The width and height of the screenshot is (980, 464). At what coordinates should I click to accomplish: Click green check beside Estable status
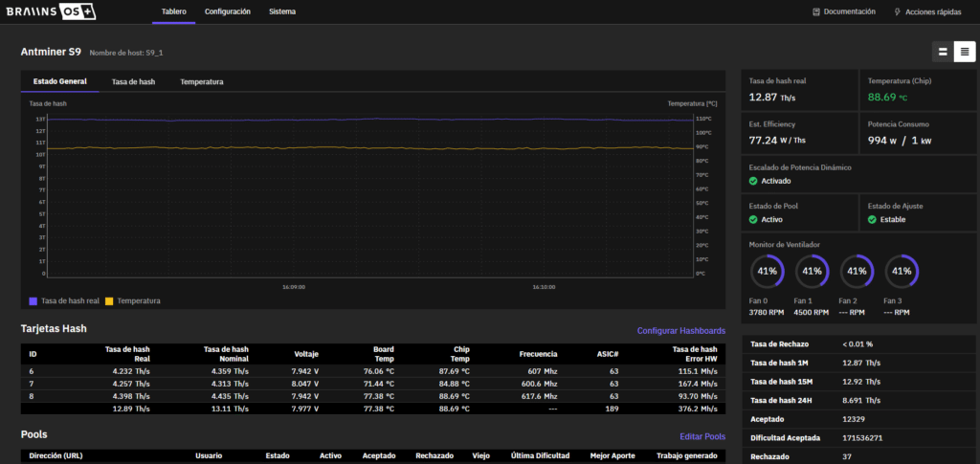[x=872, y=219]
